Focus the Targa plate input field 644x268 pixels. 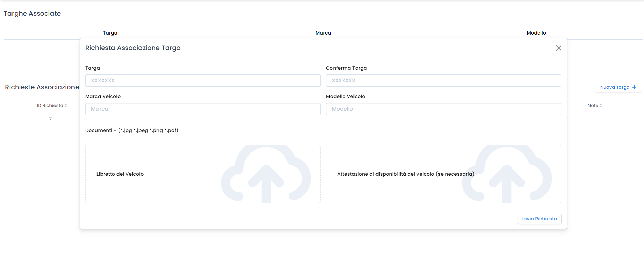(x=202, y=81)
